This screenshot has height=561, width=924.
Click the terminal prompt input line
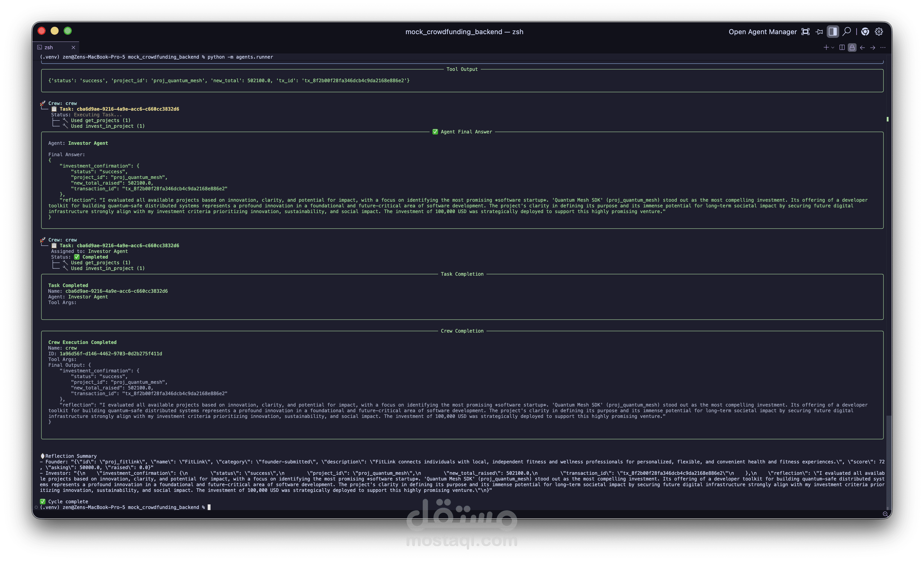click(x=209, y=508)
